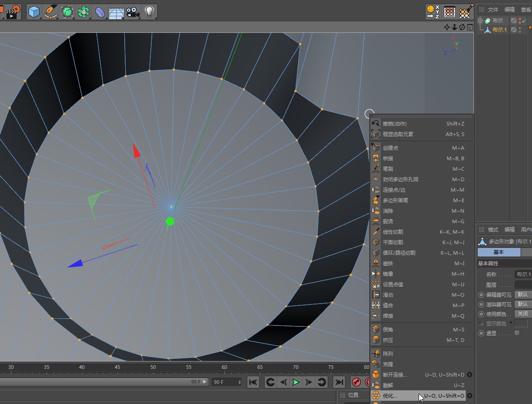Click the layer swatch of 布尔.1 object
Image resolution: width=532 pixels, height=404 pixels.
point(514,30)
